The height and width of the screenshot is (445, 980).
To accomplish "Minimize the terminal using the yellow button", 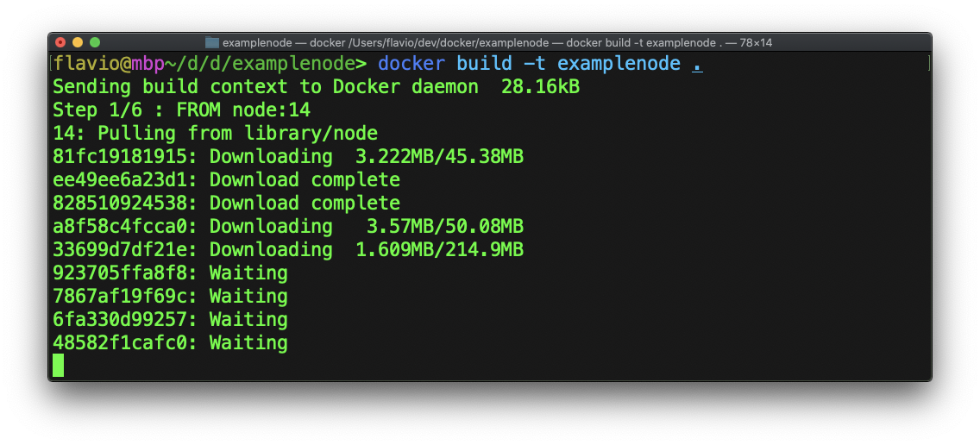I will (x=78, y=42).
